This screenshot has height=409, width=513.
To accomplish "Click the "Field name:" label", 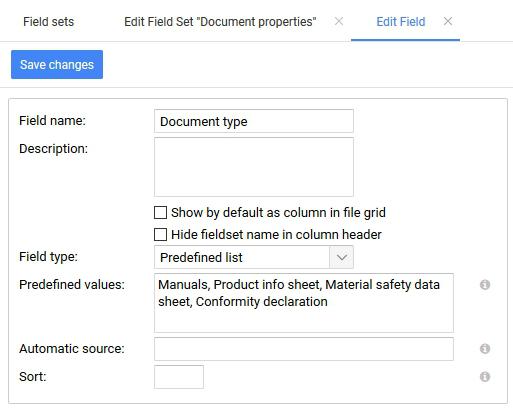I will (x=52, y=121).
